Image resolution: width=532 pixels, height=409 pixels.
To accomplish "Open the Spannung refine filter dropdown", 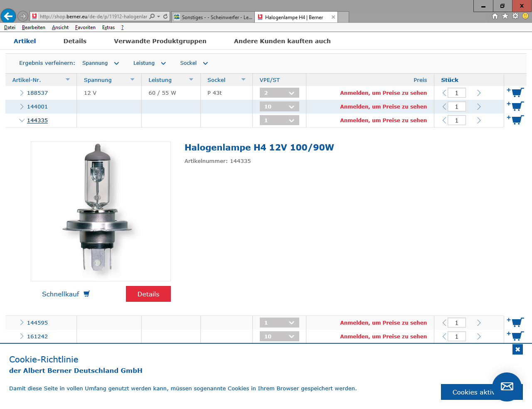I will 101,63.
